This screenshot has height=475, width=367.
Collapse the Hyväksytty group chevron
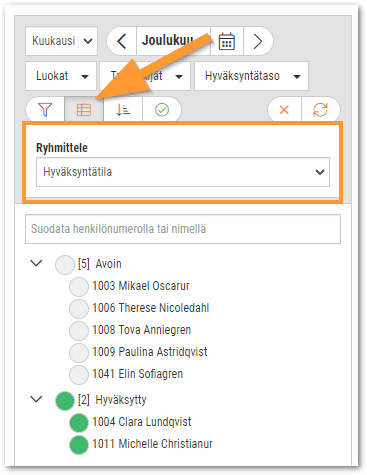[x=36, y=399]
